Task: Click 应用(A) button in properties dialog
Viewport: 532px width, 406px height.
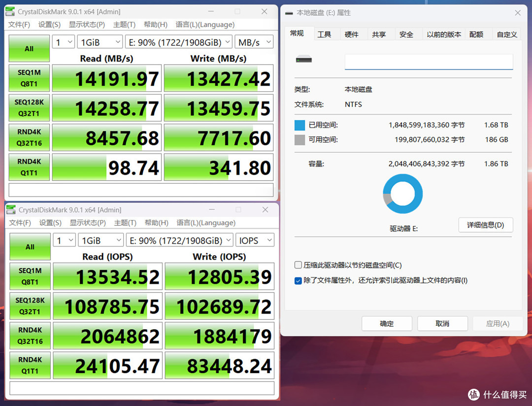Action: pyautogui.click(x=498, y=324)
